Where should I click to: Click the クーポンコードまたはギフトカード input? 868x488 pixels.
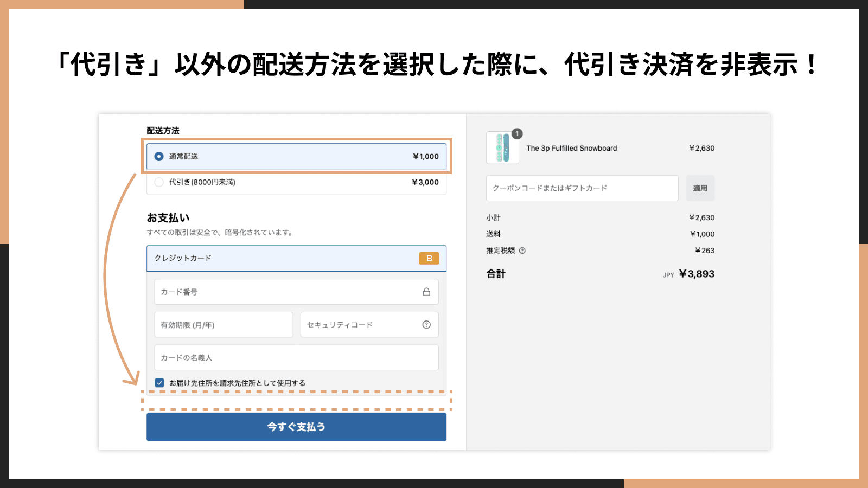582,188
